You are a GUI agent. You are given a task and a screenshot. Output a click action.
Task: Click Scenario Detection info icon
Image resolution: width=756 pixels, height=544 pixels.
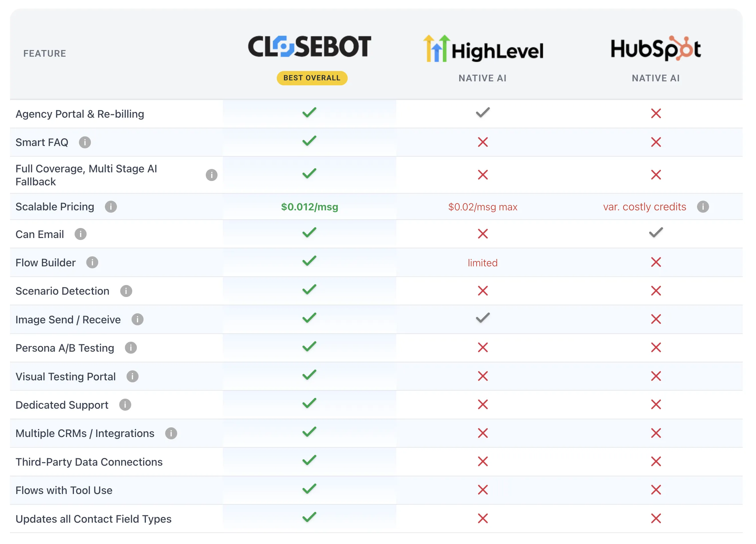[x=126, y=291]
